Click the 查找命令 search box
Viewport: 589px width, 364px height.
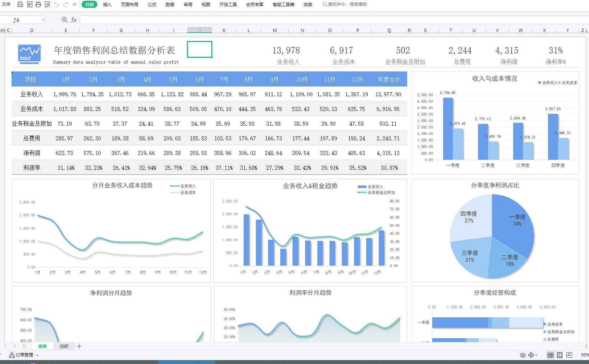345,4
